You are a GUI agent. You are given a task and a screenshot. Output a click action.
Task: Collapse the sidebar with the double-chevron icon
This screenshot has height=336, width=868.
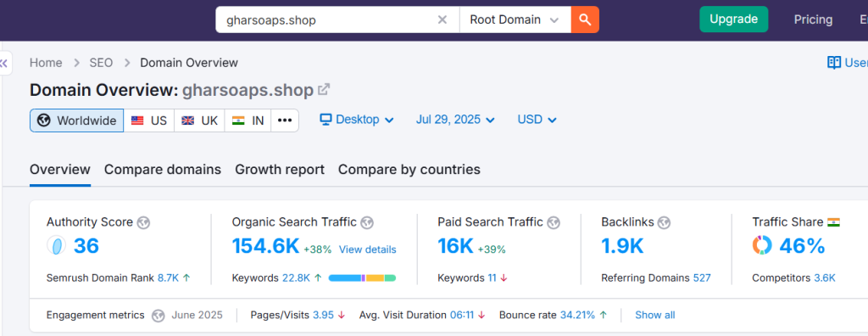tap(4, 64)
